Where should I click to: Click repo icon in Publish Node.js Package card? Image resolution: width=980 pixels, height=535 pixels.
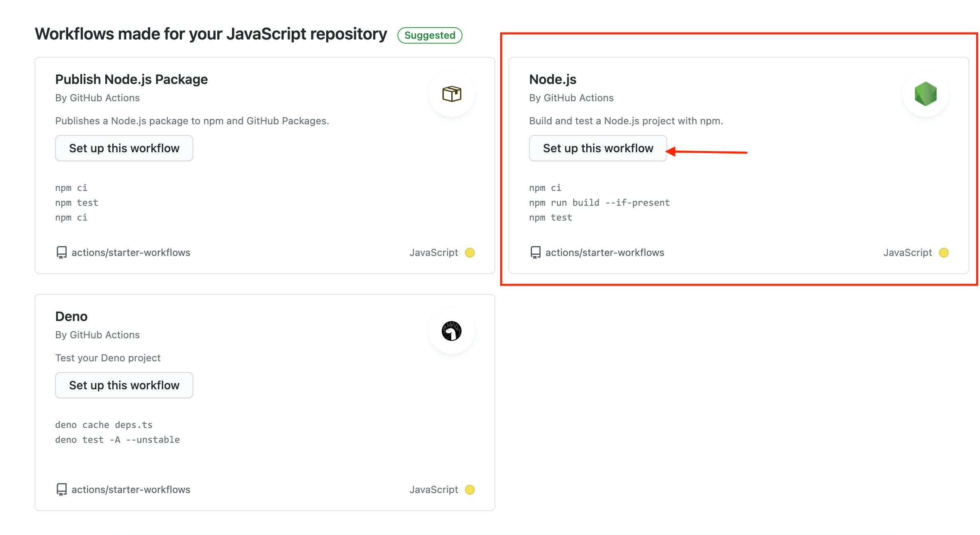tap(61, 252)
